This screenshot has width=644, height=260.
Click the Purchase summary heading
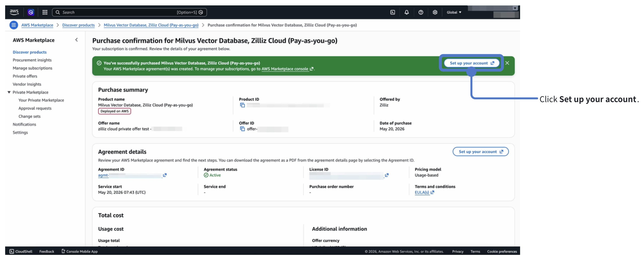(123, 90)
